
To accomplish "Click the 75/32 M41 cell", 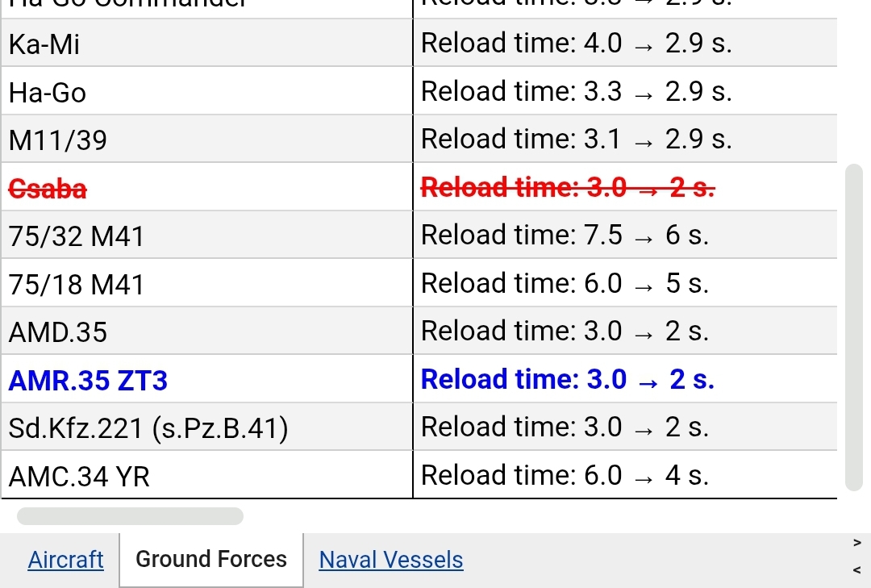I will pyautogui.click(x=206, y=236).
